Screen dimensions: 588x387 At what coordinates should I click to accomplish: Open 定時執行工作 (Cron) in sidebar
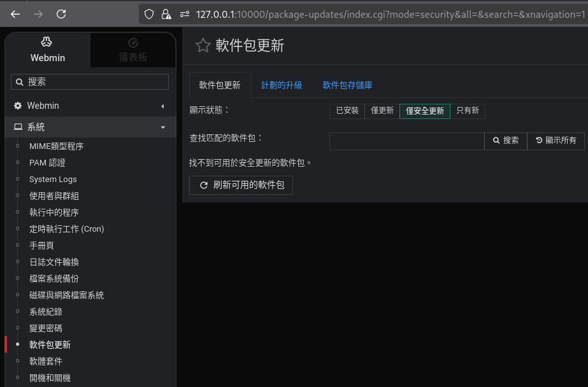[x=66, y=229]
